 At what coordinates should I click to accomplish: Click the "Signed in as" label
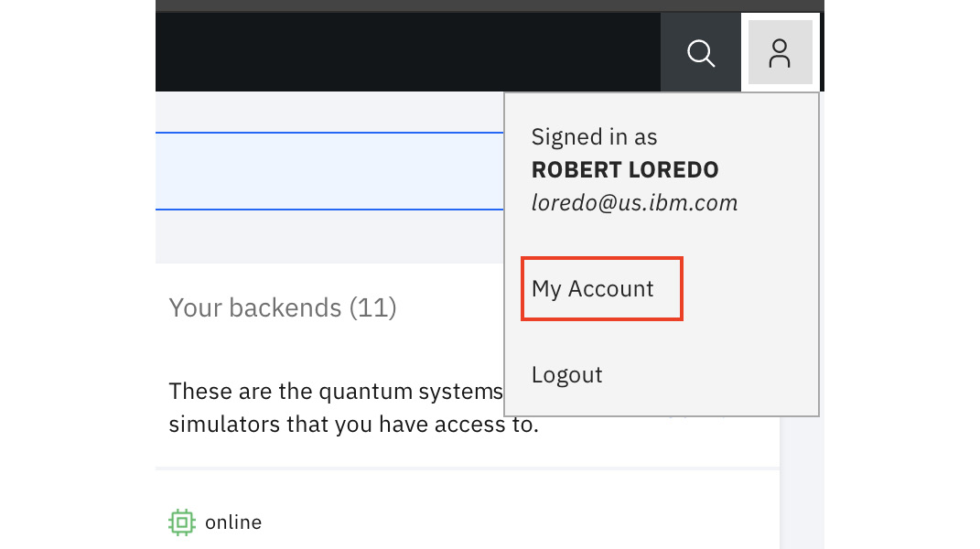coord(595,137)
